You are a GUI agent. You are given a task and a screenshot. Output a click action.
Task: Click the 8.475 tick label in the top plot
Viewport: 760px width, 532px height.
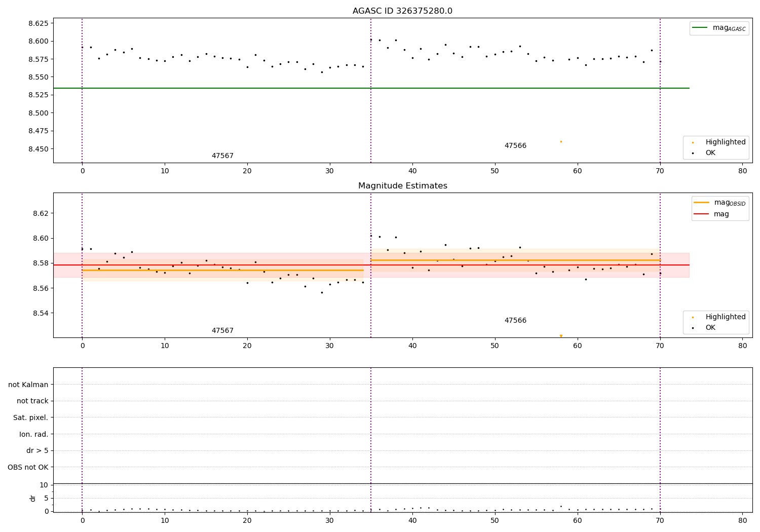tap(38, 131)
